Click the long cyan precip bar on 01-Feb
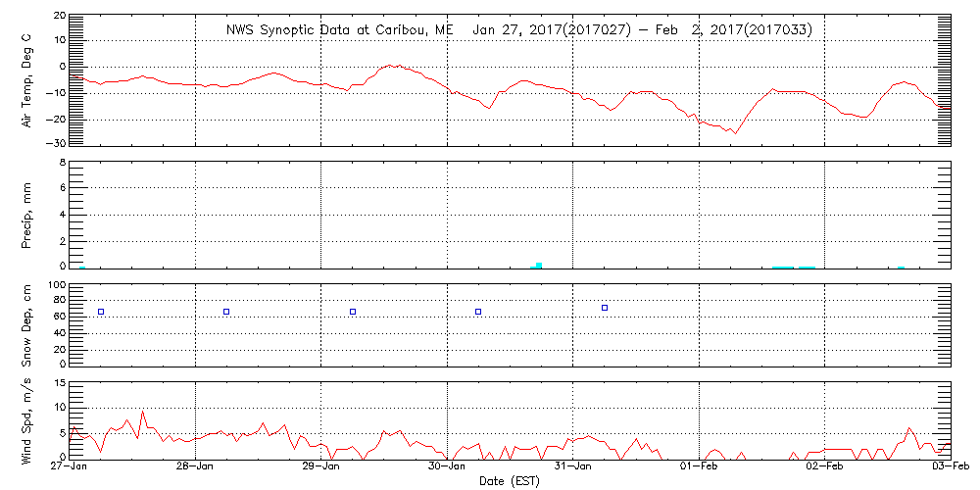980x490 pixels. pyautogui.click(x=782, y=268)
